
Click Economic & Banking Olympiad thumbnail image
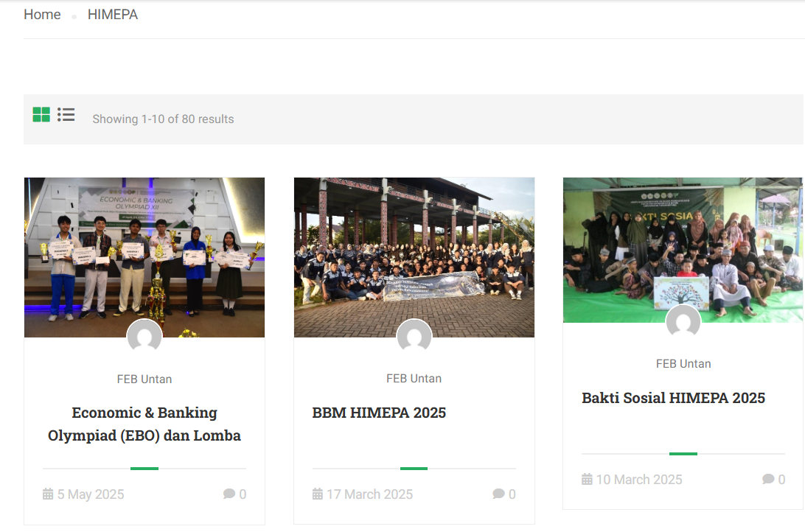[x=144, y=251]
